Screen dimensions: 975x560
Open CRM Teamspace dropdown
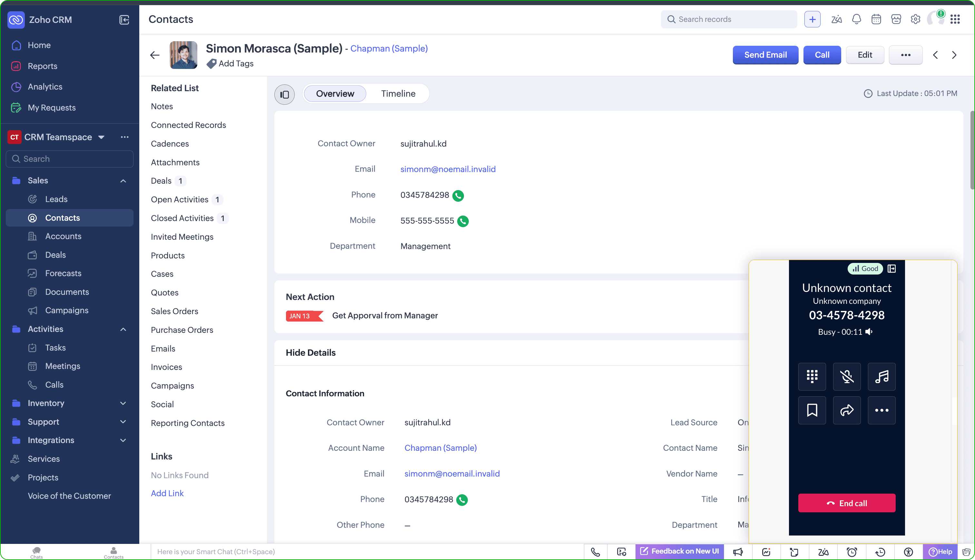tap(101, 137)
